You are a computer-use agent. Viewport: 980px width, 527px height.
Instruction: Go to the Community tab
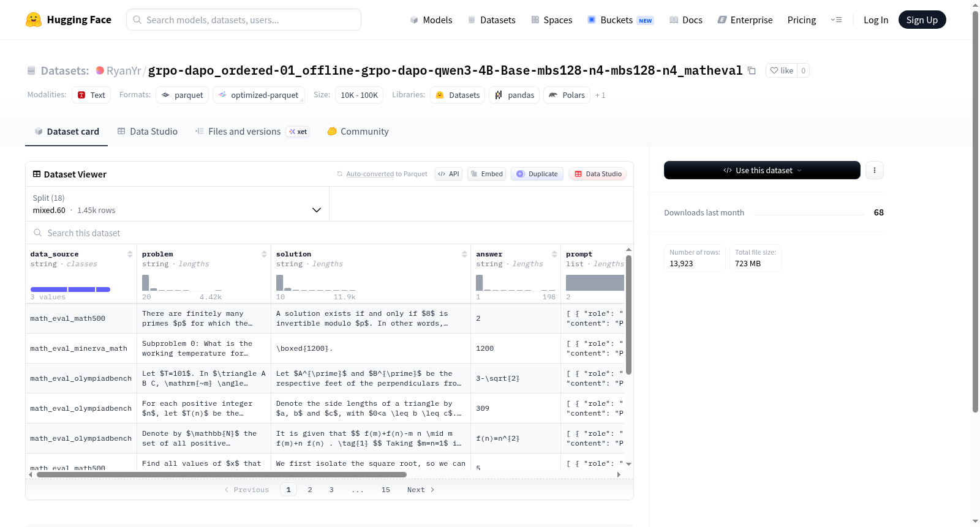358,132
